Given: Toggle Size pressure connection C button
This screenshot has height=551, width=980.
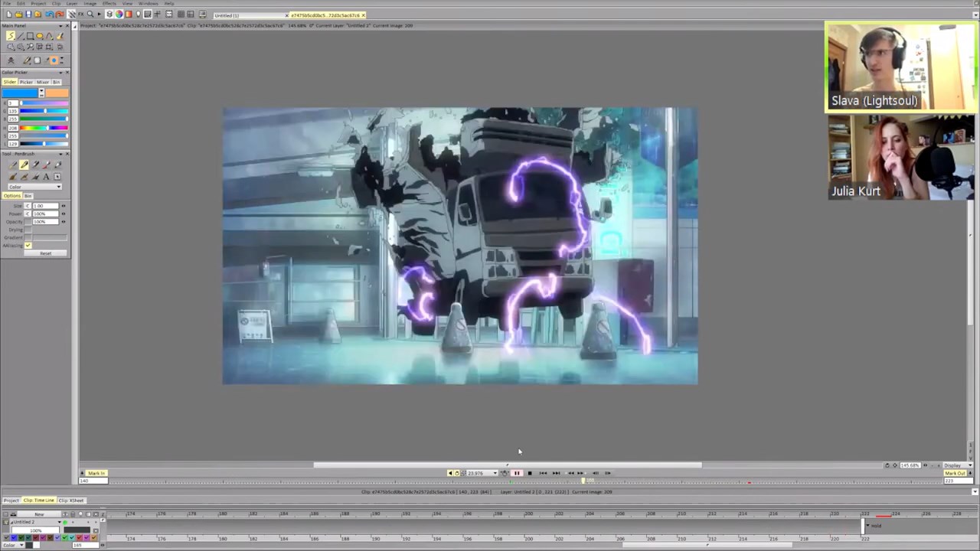Looking at the screenshot, I should (28, 206).
